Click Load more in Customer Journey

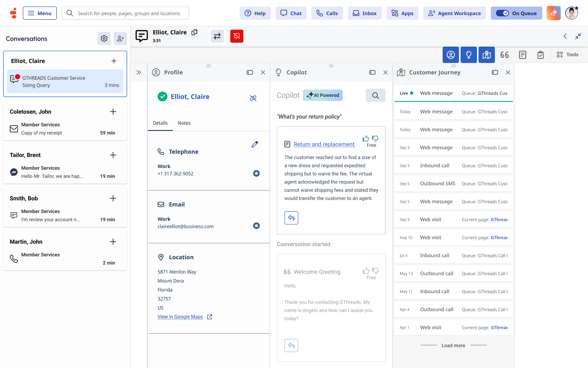pyautogui.click(x=453, y=346)
